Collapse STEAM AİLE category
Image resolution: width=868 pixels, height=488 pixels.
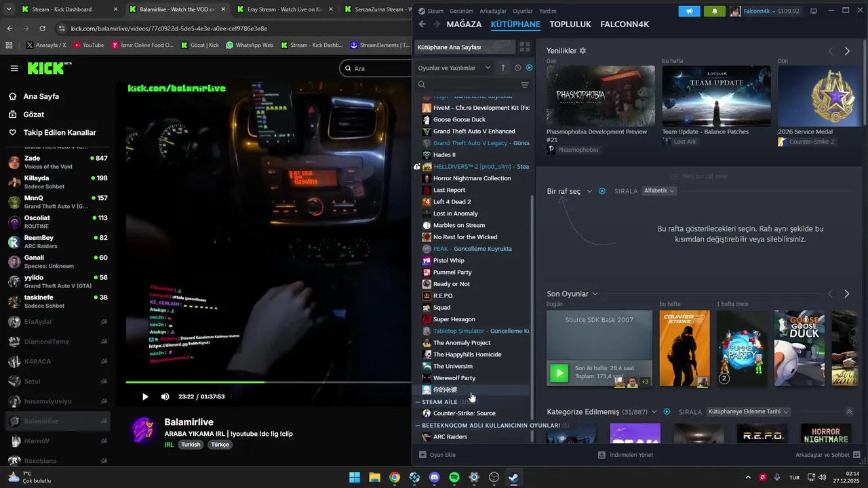pos(418,402)
